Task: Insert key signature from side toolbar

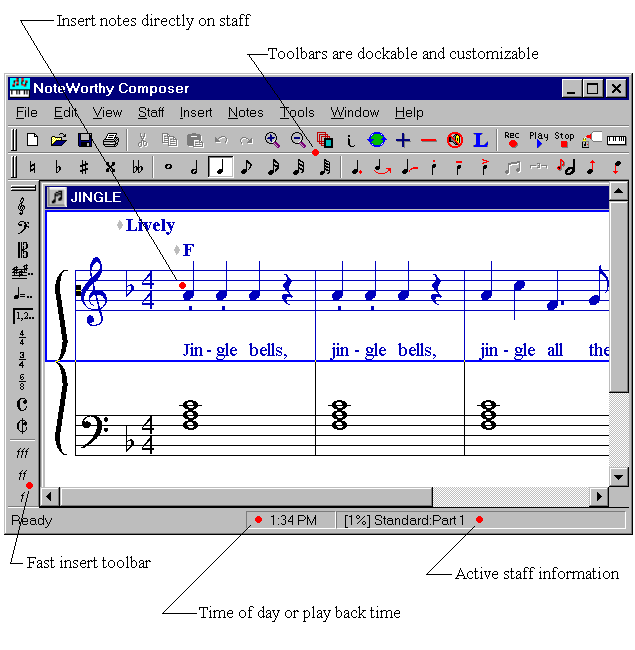Action: (22, 272)
